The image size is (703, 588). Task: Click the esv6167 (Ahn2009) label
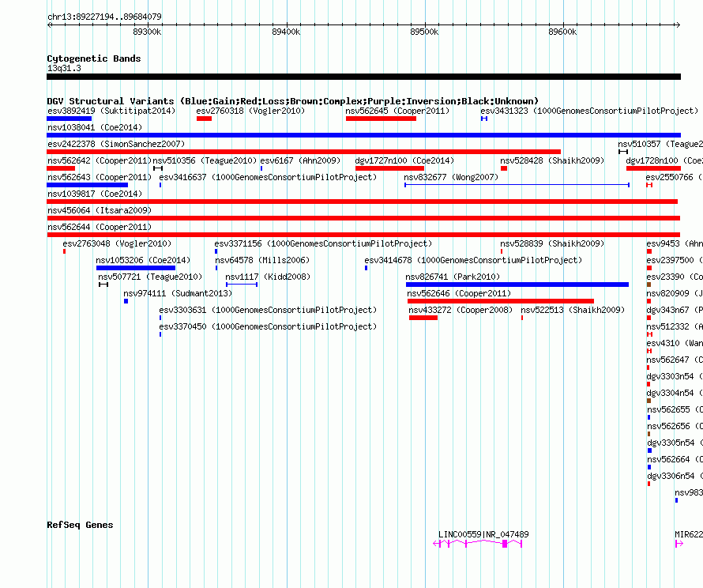point(300,160)
